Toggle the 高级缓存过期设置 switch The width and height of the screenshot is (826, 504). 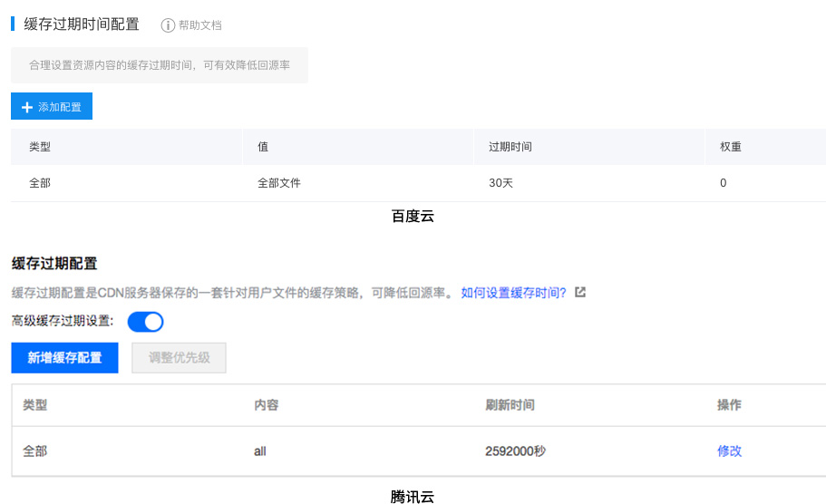pyautogui.click(x=145, y=322)
